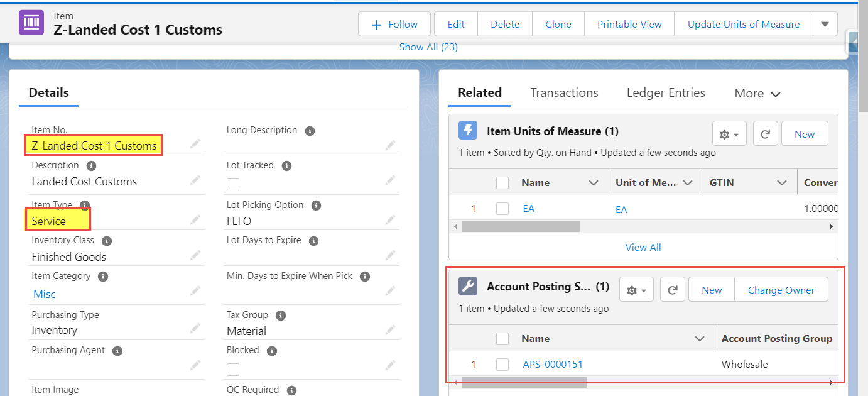This screenshot has width=868, height=396.
Task: Show info for Long Description field
Action: 310,131
